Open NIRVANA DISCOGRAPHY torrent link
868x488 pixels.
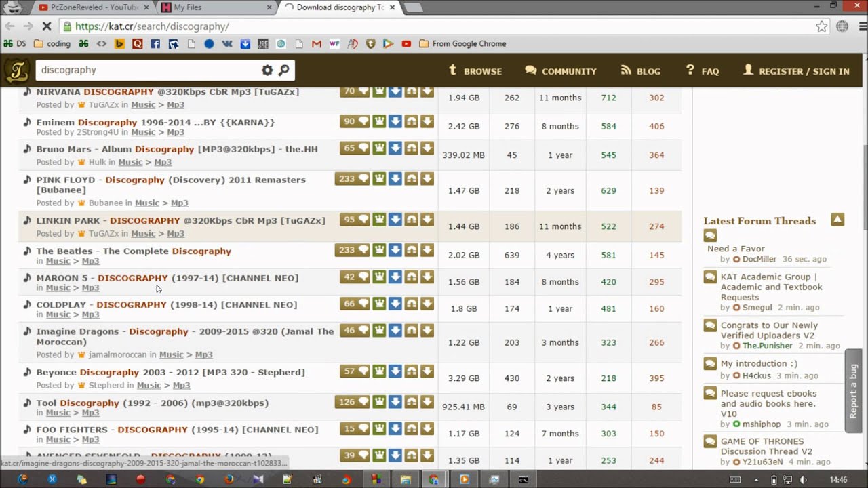[x=167, y=91]
